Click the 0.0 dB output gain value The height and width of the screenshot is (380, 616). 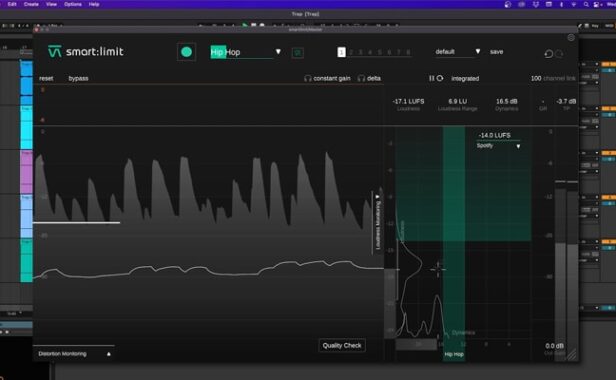pyautogui.click(x=554, y=346)
